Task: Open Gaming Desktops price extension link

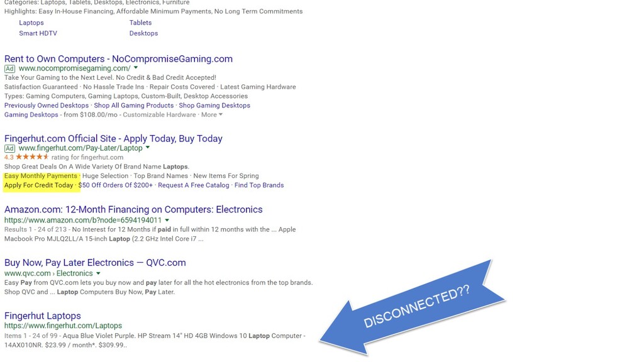Action: [x=31, y=115]
